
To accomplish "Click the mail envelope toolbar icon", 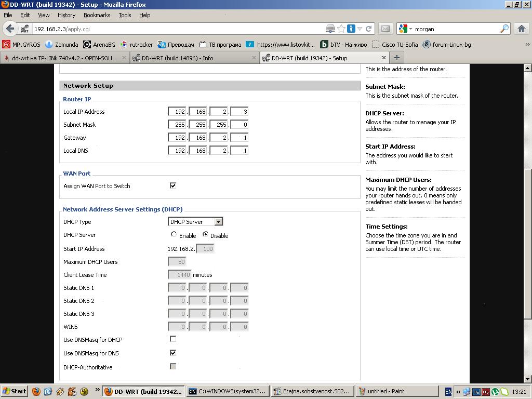I will click(x=385, y=29).
